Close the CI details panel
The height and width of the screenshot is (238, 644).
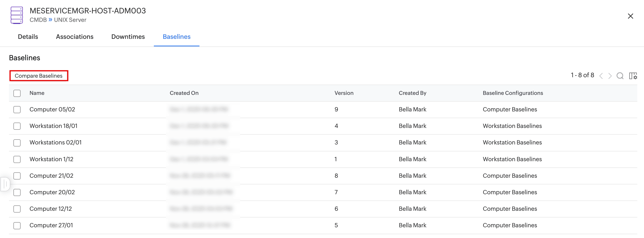pyautogui.click(x=630, y=16)
